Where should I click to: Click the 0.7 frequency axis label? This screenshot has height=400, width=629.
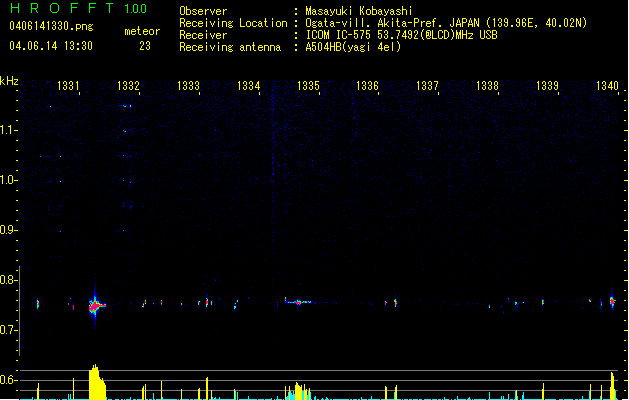pyautogui.click(x=8, y=330)
